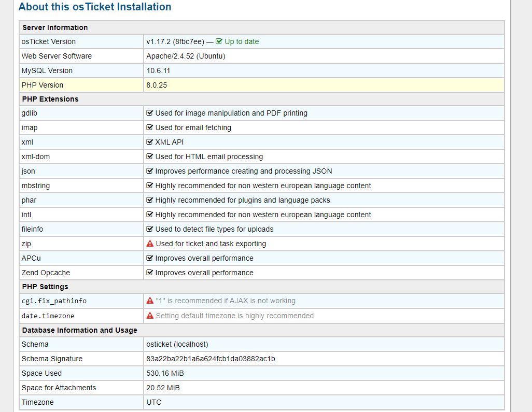This screenshot has height=412, width=532.
Task: Click the gdlib check mark icon
Action: (x=150, y=113)
